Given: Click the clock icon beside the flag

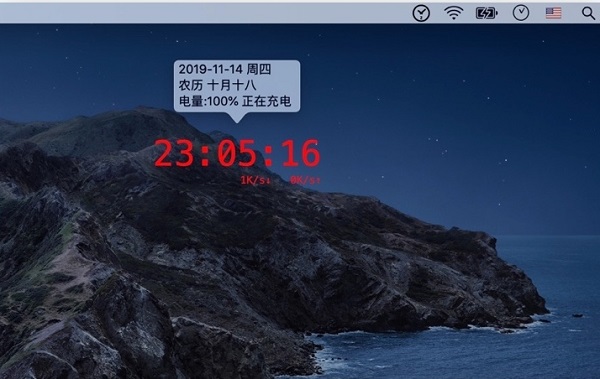Looking at the screenshot, I should [521, 13].
